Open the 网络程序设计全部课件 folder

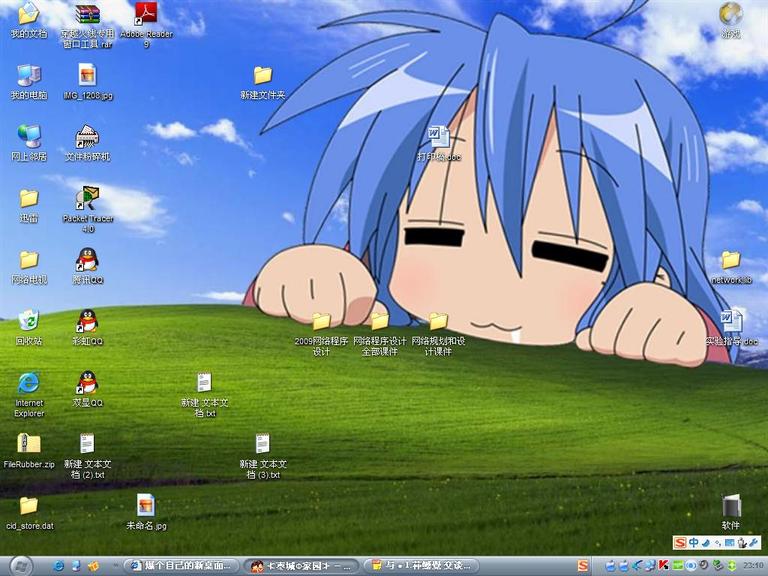pyautogui.click(x=380, y=334)
